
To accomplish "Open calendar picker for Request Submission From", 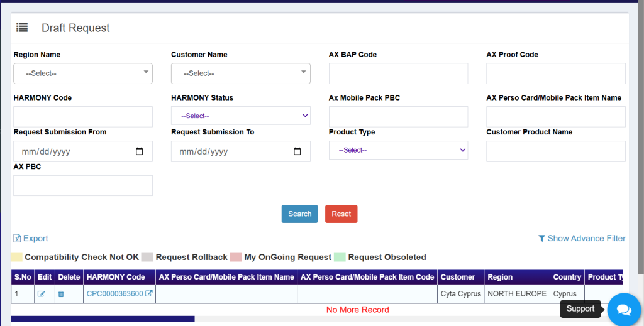I will [140, 151].
